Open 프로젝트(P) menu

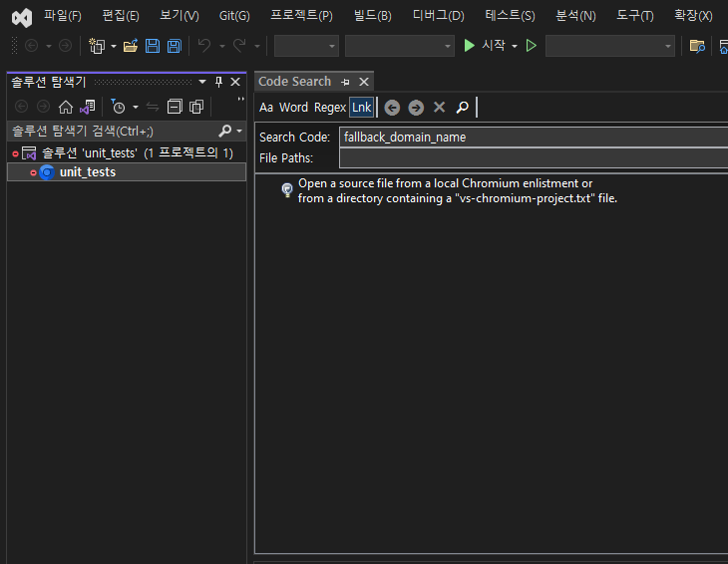pyautogui.click(x=301, y=16)
